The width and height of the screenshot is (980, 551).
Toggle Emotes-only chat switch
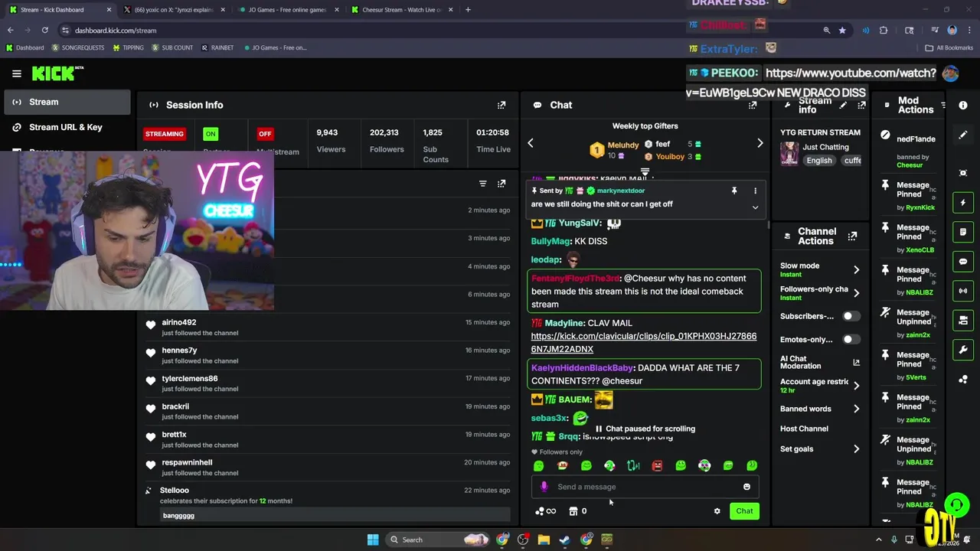(x=851, y=339)
